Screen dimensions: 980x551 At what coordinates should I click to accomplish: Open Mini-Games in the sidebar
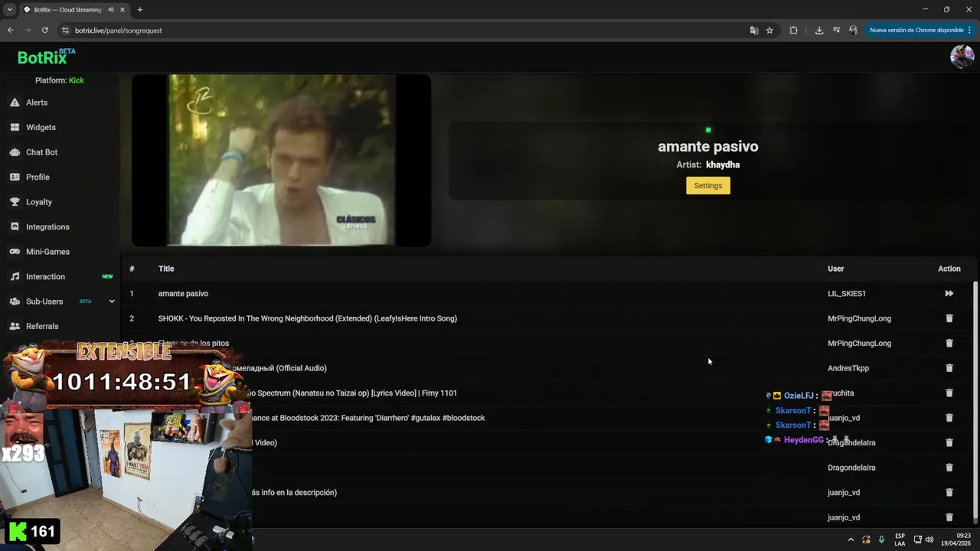coord(47,252)
